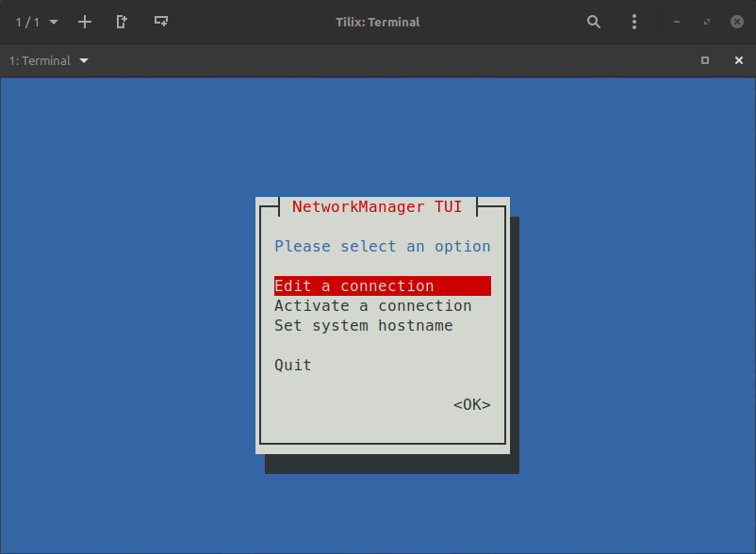
Task: Pick the Quit option
Action: tap(292, 365)
